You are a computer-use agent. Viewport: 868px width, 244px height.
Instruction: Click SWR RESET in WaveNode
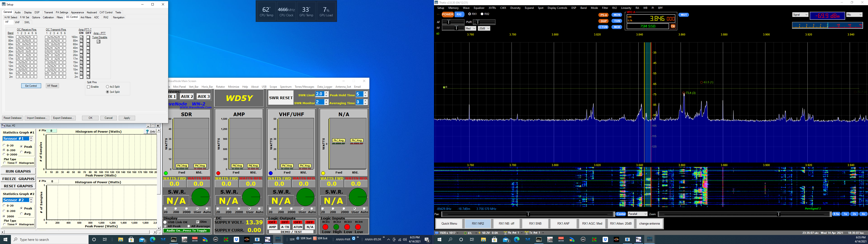(x=281, y=98)
